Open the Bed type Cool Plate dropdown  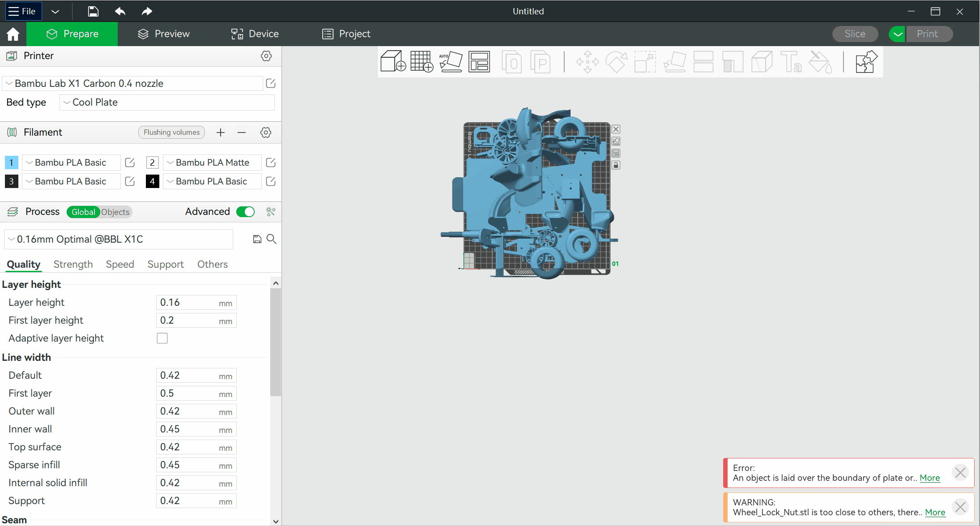click(167, 102)
